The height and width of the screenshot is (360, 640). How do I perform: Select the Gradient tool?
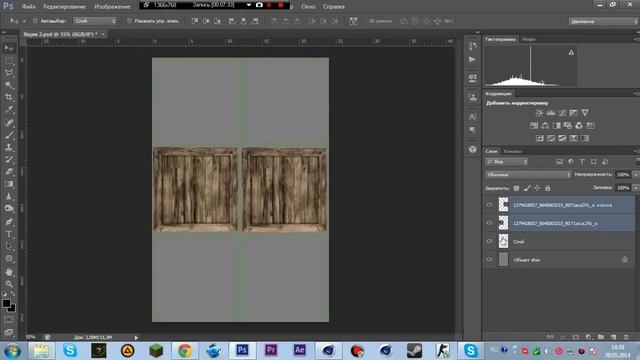(9, 184)
